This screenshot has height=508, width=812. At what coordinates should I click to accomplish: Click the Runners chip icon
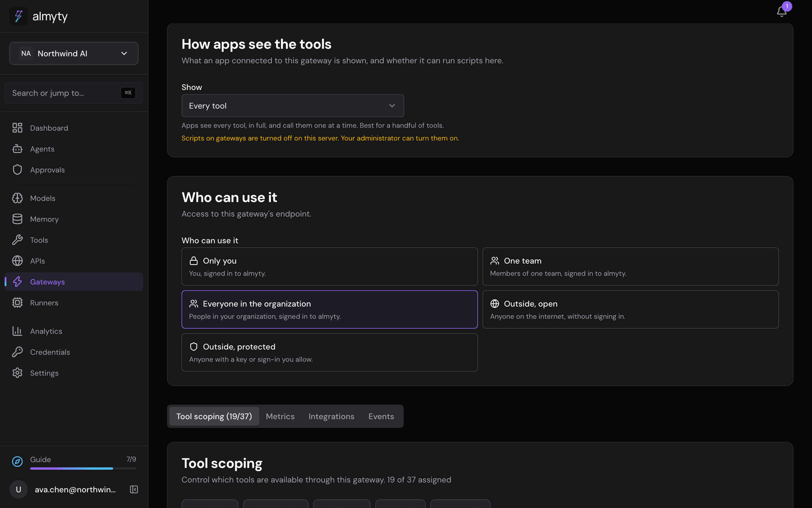click(17, 303)
